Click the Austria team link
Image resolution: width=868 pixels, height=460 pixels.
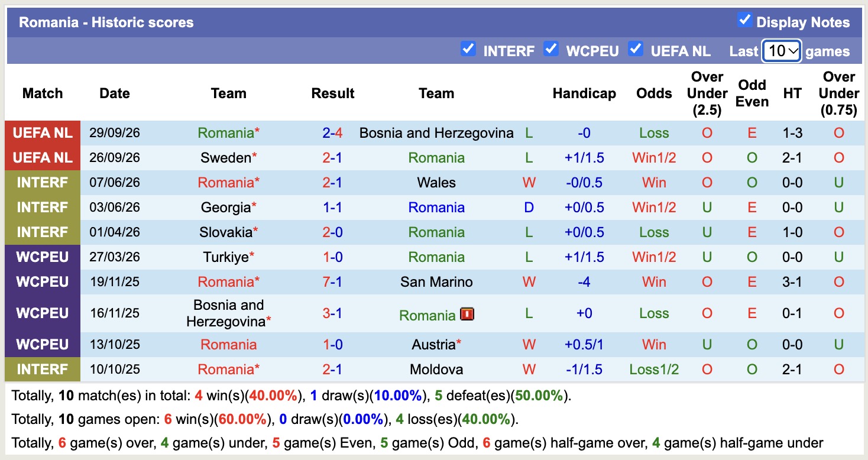[433, 345]
